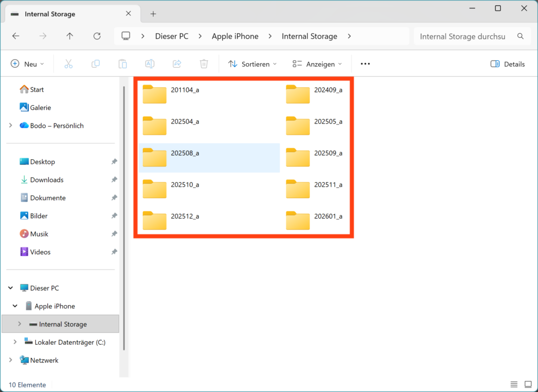Open the See more (...) menu
The width and height of the screenshot is (538, 392).
[x=365, y=64]
